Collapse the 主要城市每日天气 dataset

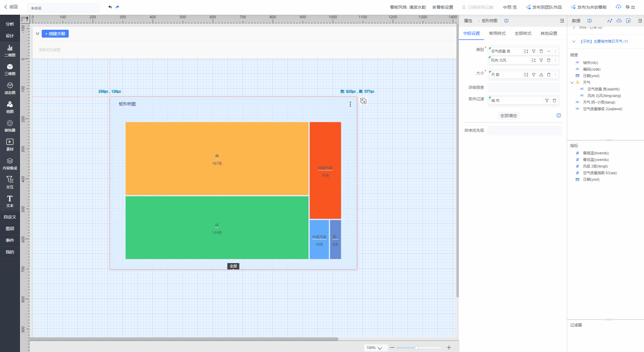click(x=574, y=41)
